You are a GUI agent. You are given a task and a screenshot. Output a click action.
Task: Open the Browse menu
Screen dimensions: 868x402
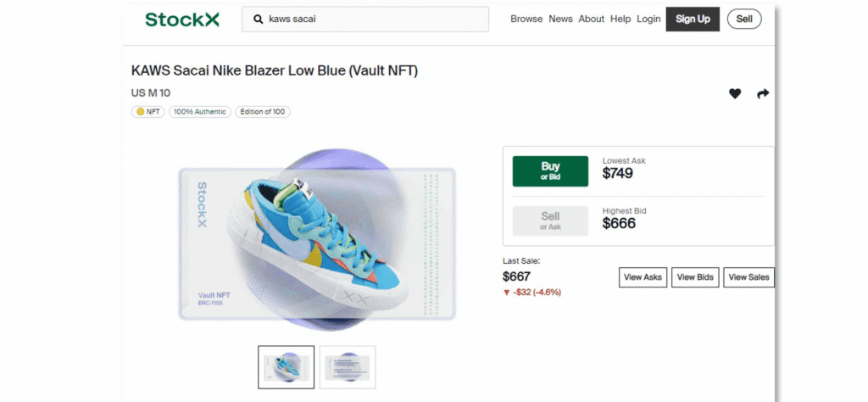[x=526, y=19]
